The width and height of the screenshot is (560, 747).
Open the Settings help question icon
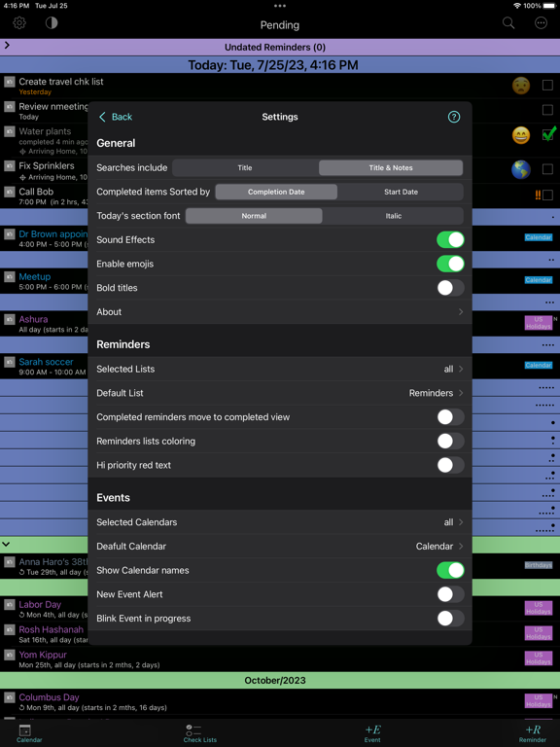454,117
